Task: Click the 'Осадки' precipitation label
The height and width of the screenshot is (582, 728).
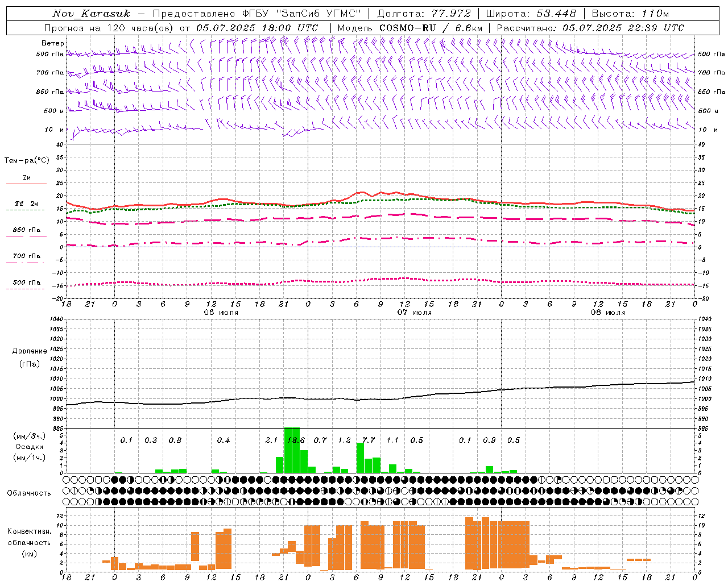Action: click(x=30, y=447)
